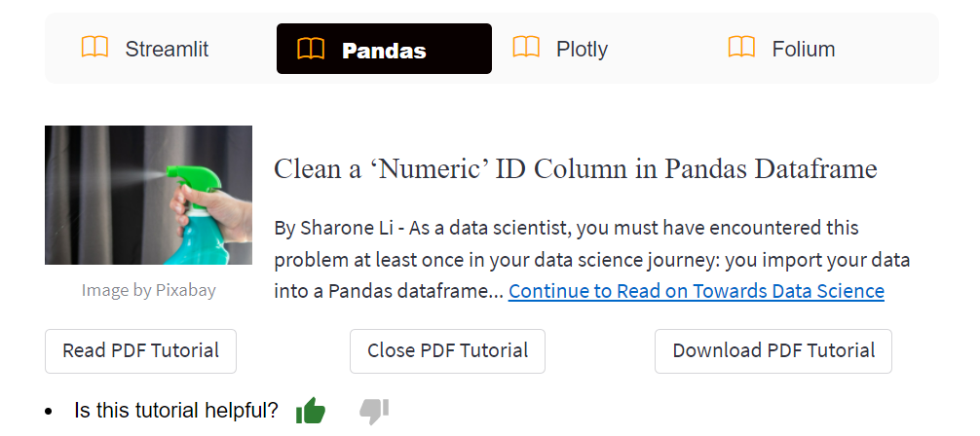The width and height of the screenshot is (980, 436).
Task: Click the bullet point before the helpful question
Action: [49, 412]
